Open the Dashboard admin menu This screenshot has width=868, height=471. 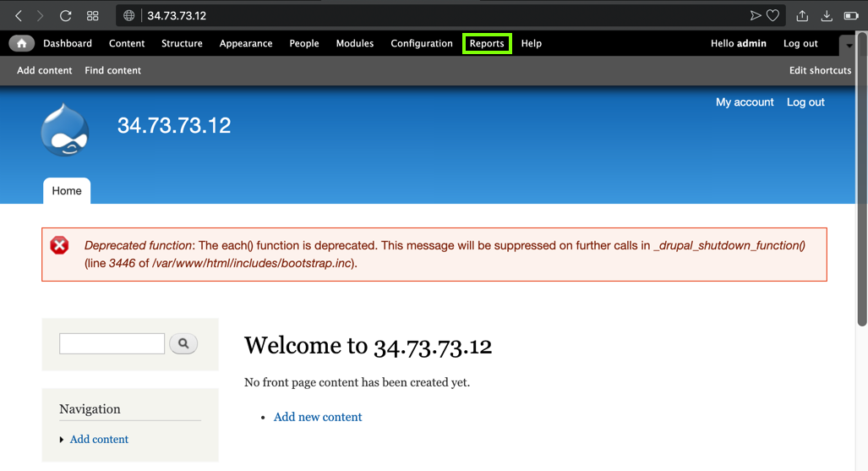[68, 43]
